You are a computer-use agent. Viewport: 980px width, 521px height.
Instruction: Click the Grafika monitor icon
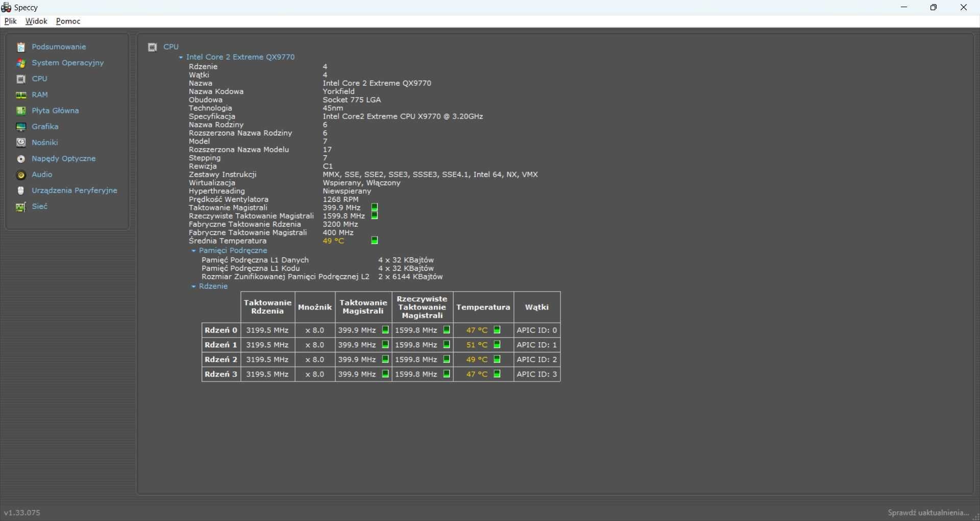click(x=21, y=127)
